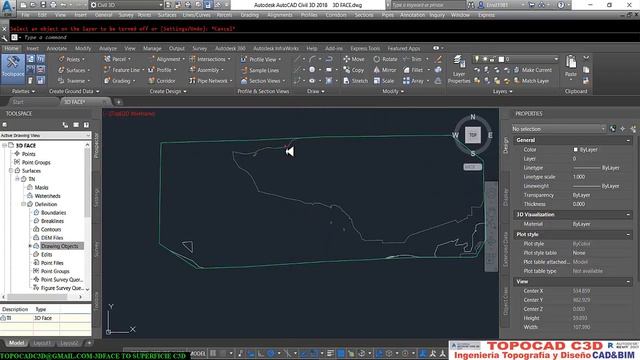Open the Traverse tool
The image size is (640, 360).
click(x=73, y=81)
